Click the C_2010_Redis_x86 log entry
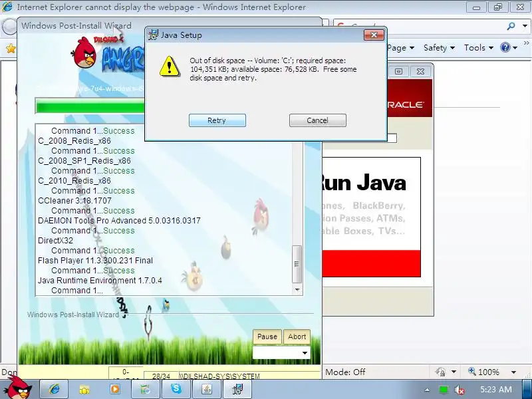This screenshot has width=532, height=399. pos(74,181)
